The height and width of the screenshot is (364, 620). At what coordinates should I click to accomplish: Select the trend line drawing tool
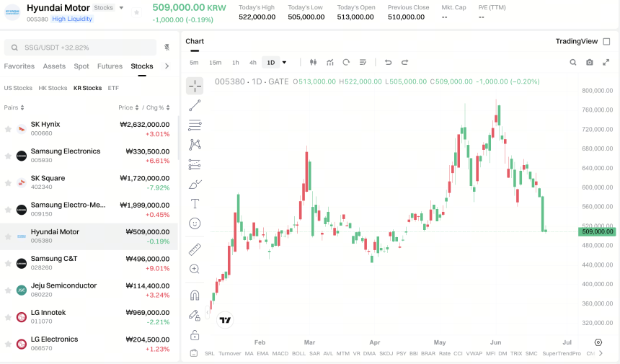(x=195, y=105)
